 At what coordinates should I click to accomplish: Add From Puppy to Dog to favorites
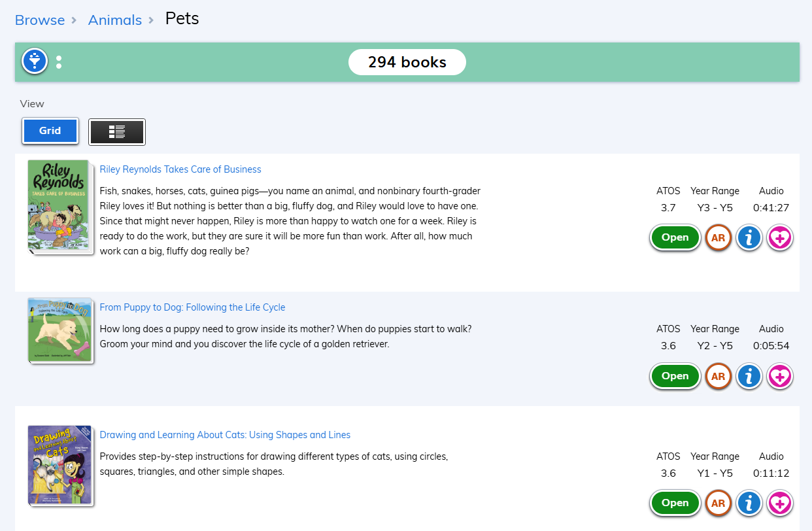(x=779, y=376)
